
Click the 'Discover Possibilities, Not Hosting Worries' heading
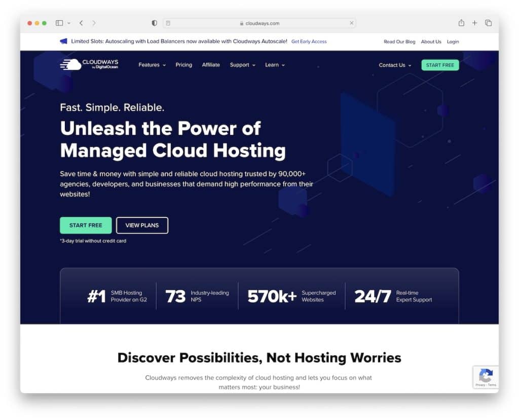259,358
